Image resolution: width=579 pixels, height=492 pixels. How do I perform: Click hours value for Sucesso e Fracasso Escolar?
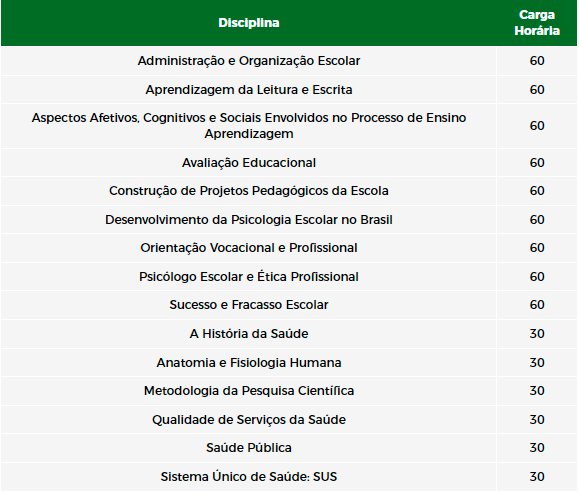click(x=537, y=305)
